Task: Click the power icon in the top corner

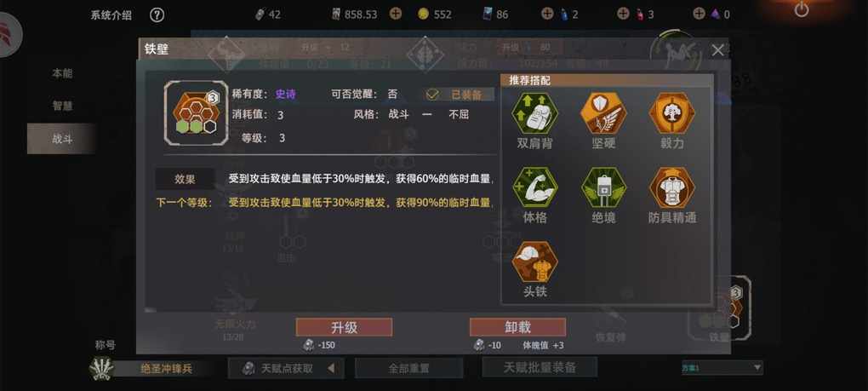Action: click(802, 9)
